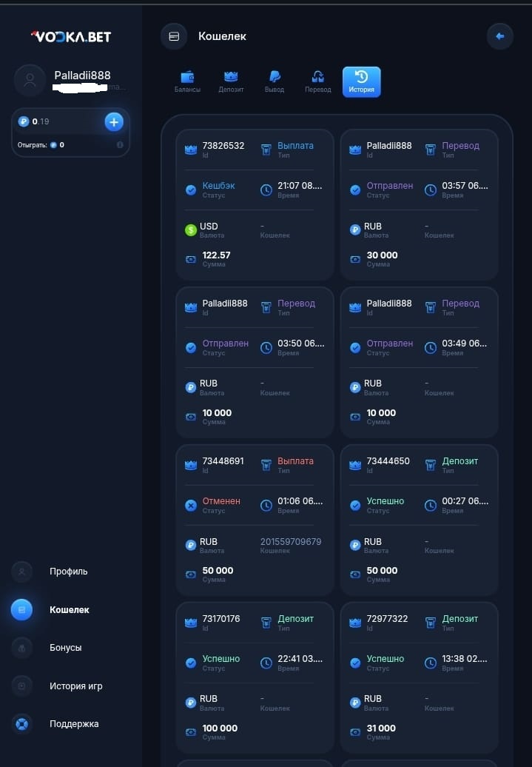Click the check icon beside Кешбэк
Image resolution: width=532 pixels, height=767 pixels.
coord(191,190)
